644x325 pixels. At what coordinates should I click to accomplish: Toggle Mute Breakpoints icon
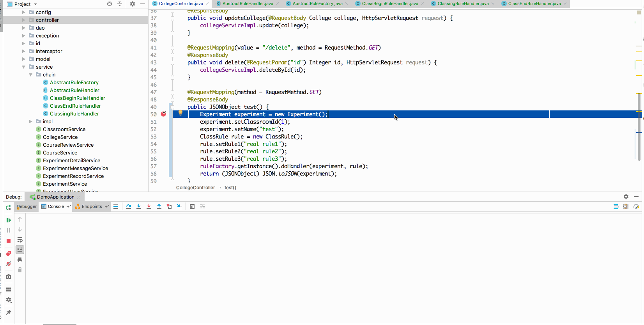pos(9,264)
